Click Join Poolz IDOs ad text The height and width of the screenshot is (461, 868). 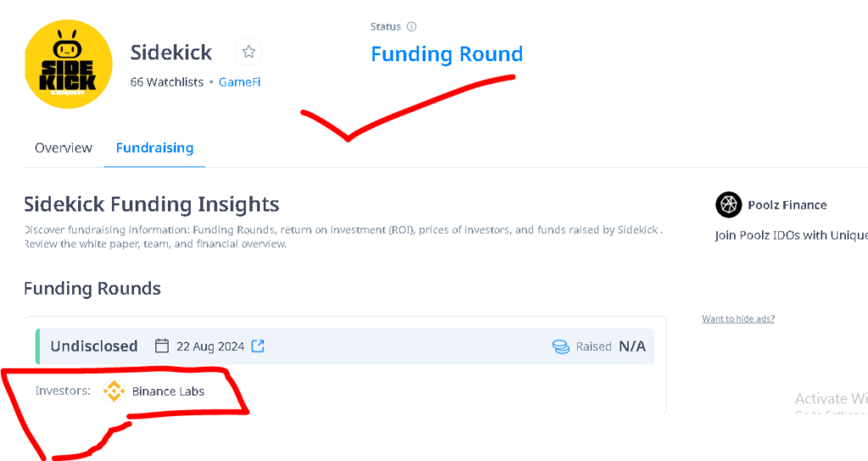791,236
